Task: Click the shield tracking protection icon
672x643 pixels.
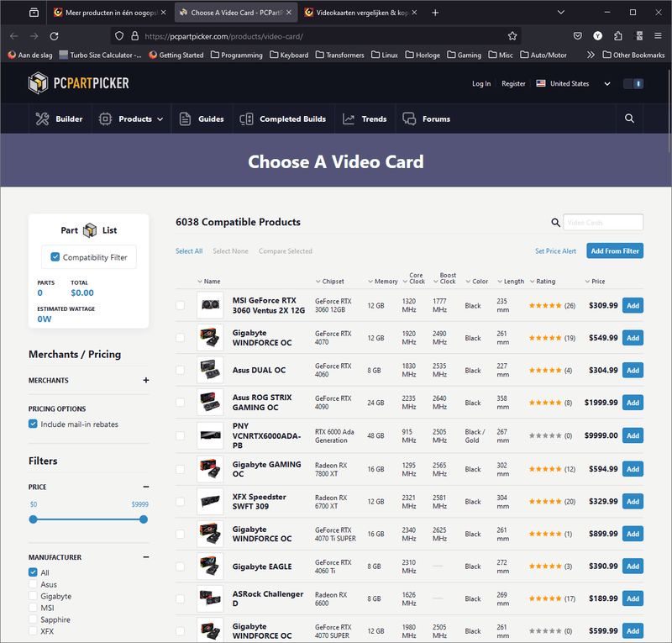Action: coord(119,36)
